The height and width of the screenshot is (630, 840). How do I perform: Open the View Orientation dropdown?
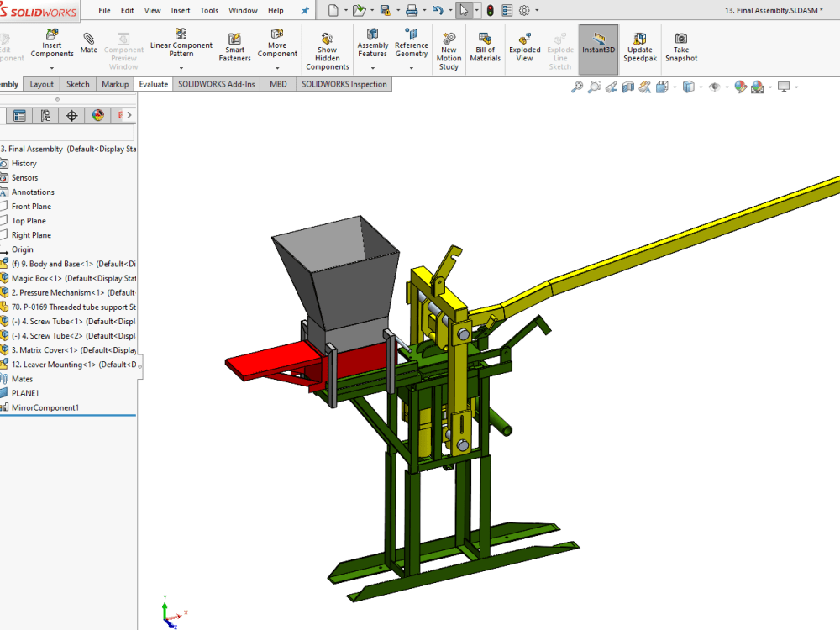pos(672,87)
